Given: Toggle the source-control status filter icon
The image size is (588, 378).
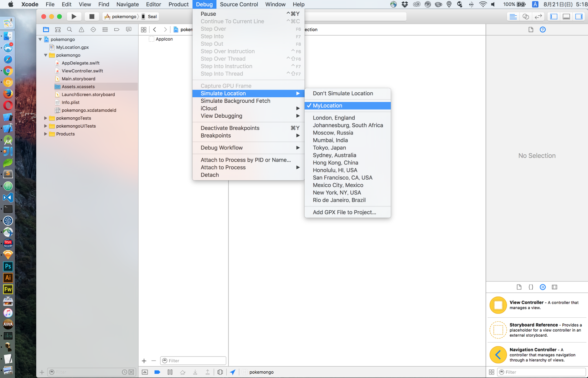Looking at the screenshot, I should [131, 372].
